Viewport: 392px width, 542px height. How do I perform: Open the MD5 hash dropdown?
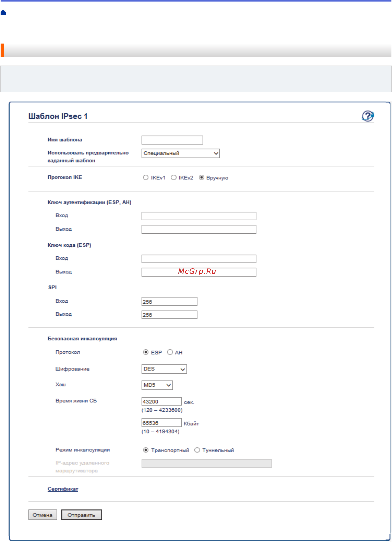point(157,385)
